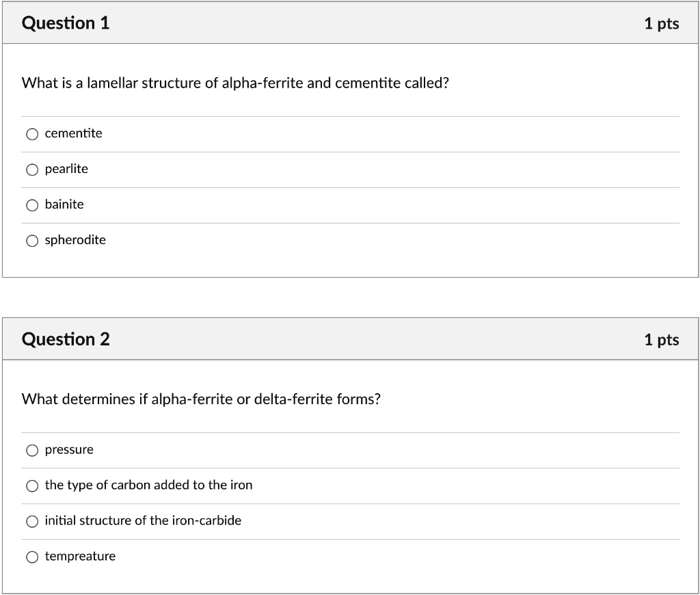Screen dimensions: 700x595
Task: Click the alpha-ferrite or delta-ferrite question text
Action: click(201, 398)
